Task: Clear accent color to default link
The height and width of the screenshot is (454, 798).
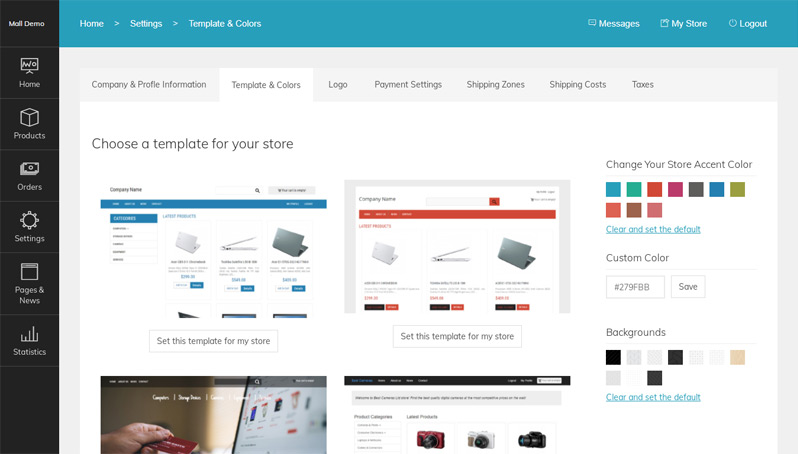Action: point(653,229)
